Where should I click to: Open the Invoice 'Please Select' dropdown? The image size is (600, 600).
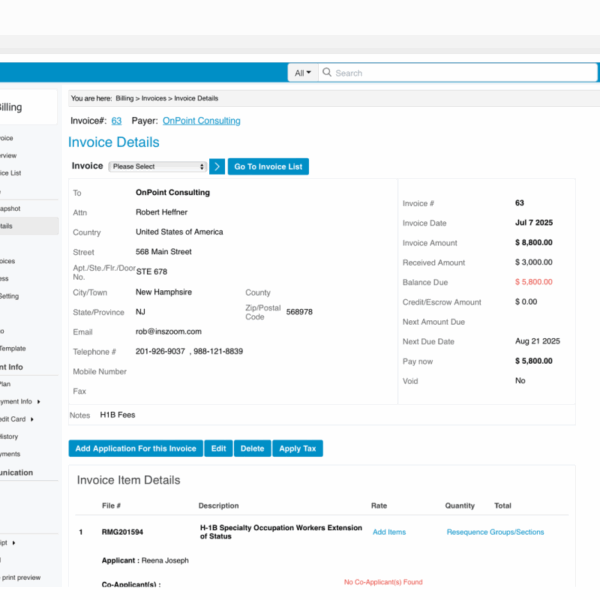click(158, 167)
